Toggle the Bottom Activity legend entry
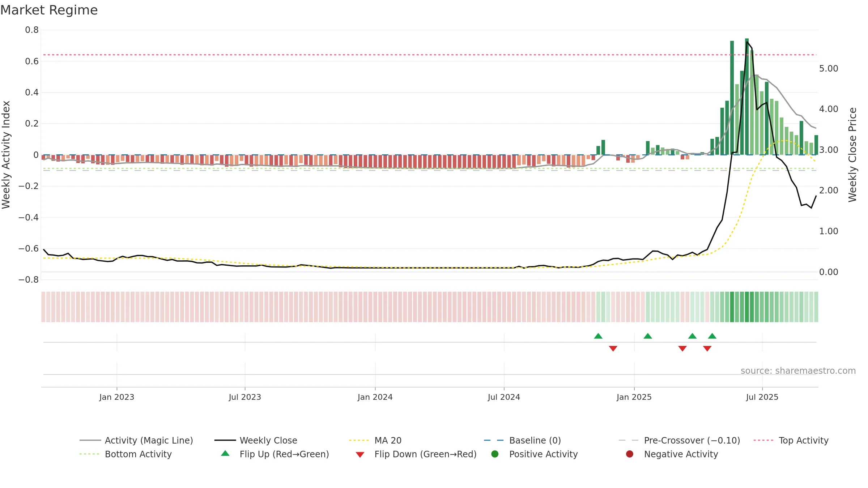The height and width of the screenshot is (488, 868). coord(125,454)
